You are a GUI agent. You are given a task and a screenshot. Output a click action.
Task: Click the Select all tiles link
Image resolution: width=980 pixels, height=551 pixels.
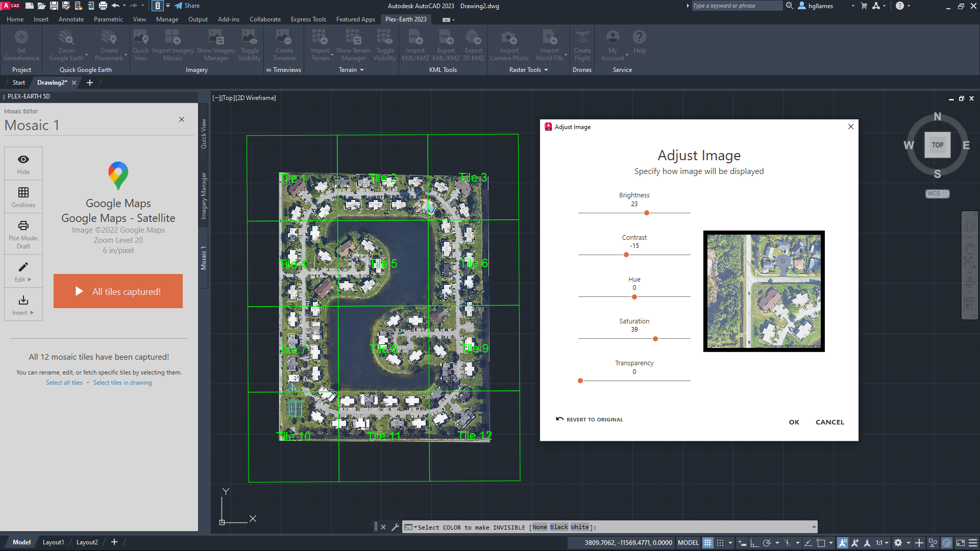point(64,383)
